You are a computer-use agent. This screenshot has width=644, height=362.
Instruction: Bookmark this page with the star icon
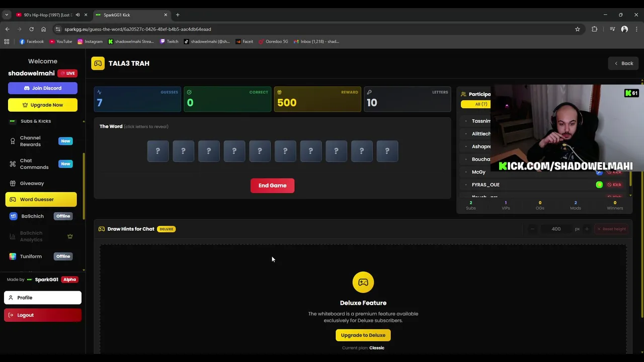coord(578,29)
